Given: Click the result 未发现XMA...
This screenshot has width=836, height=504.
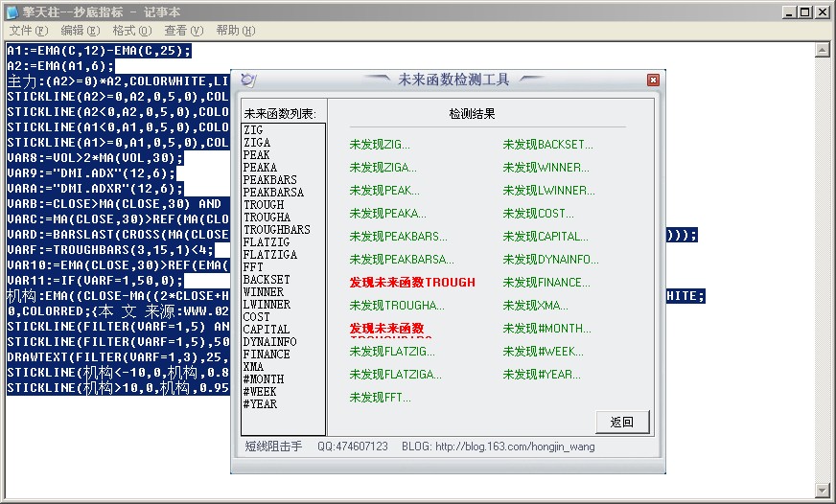Looking at the screenshot, I should coord(535,306).
